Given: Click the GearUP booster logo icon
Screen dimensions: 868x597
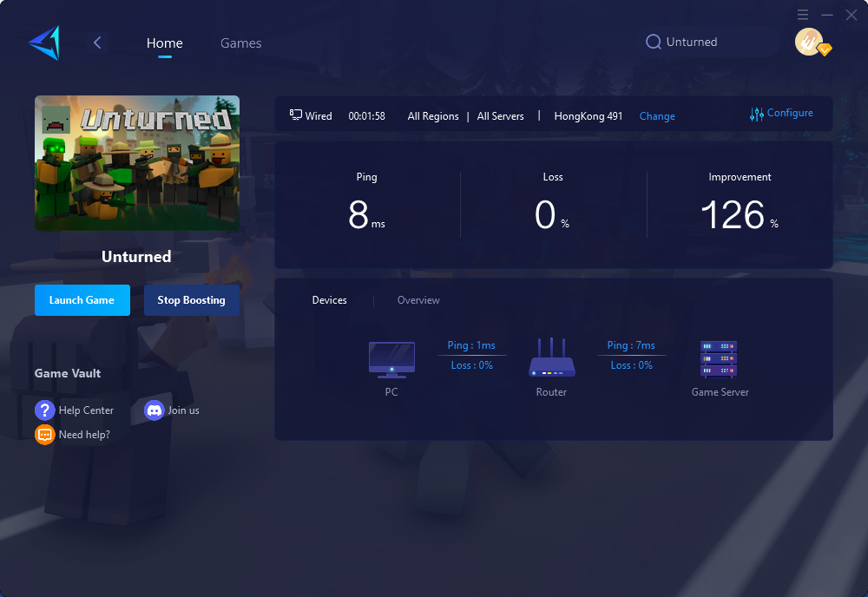Looking at the screenshot, I should [44, 43].
